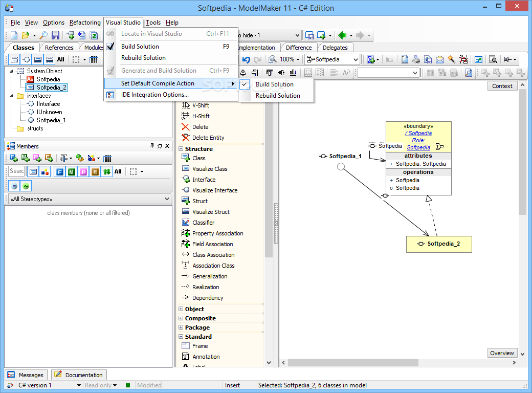Click the green back navigation arrow

(342, 35)
